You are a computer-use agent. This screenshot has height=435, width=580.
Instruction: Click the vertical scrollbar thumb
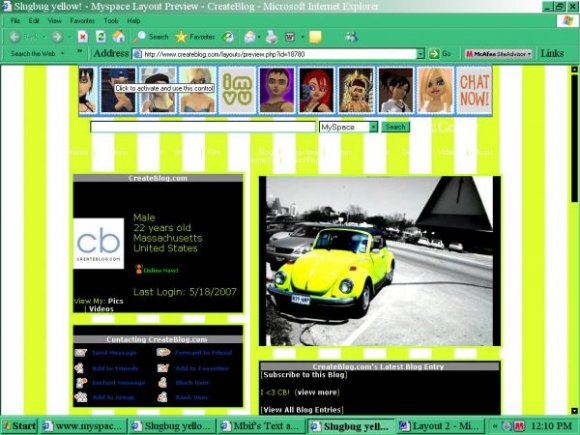[x=574, y=138]
